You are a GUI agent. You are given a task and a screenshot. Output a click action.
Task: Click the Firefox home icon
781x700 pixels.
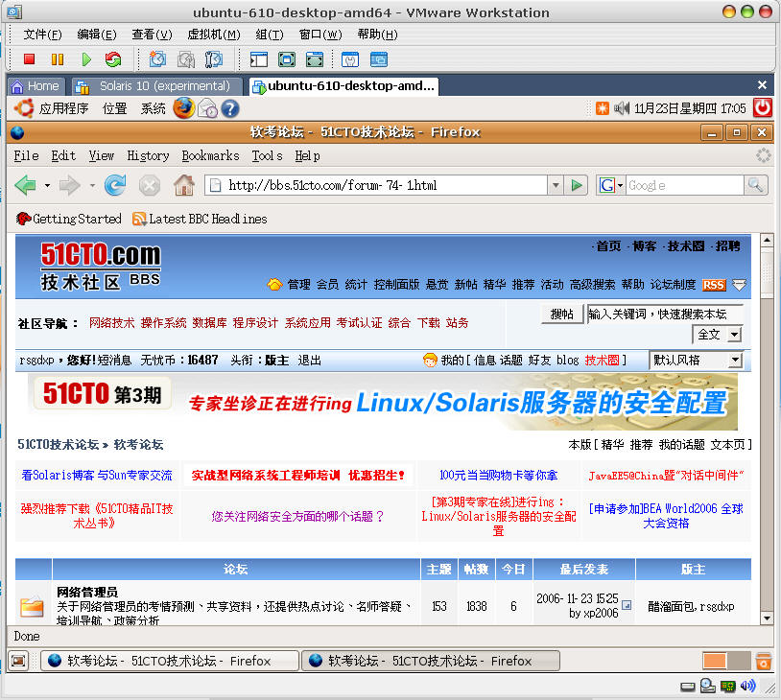click(x=184, y=185)
